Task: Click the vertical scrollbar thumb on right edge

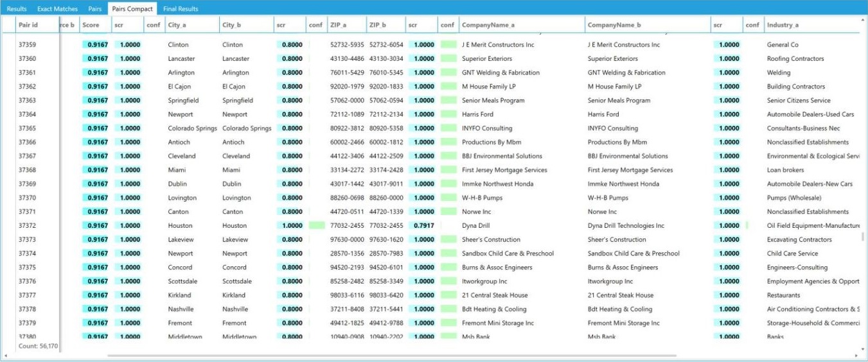Action: click(x=864, y=237)
